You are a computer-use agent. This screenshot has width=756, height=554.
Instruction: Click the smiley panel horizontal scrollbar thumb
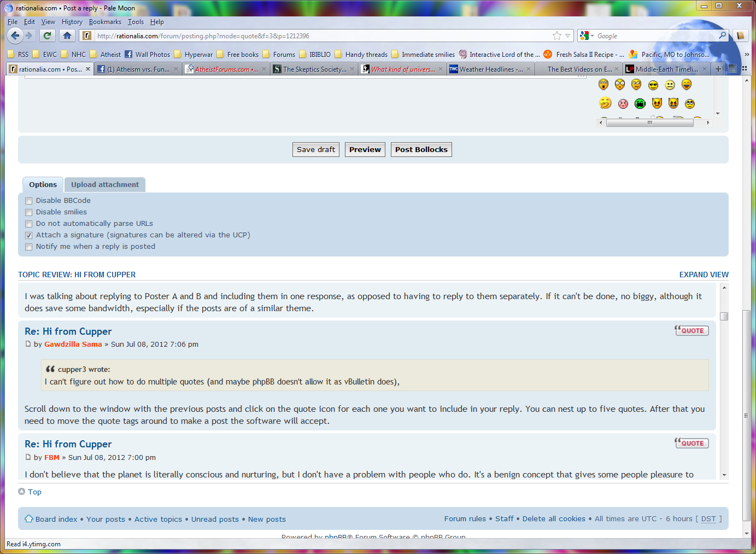coord(649,123)
